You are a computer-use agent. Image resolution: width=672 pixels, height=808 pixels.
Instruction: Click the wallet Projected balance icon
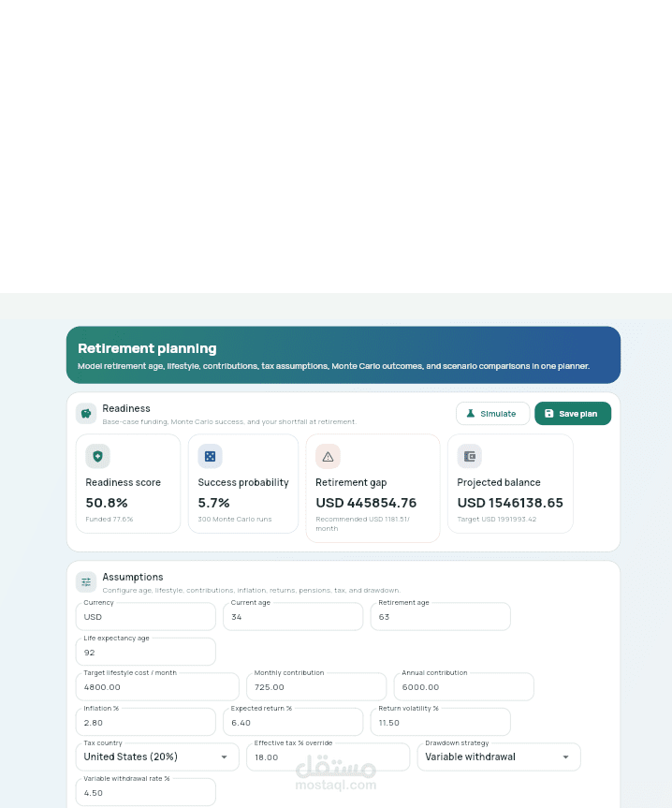click(x=469, y=456)
